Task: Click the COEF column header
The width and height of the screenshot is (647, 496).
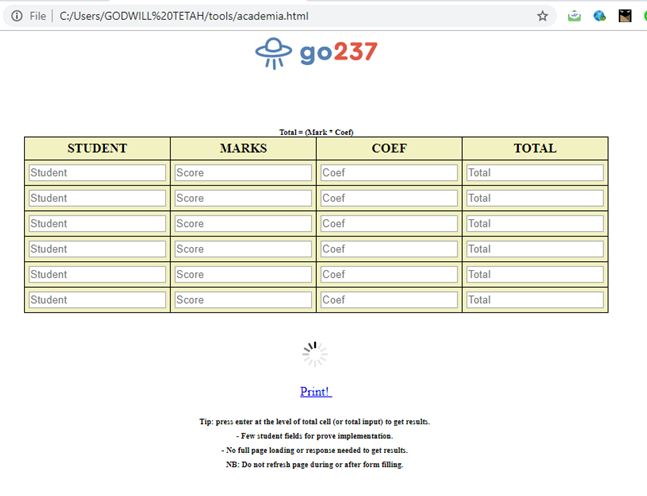Action: tap(389, 148)
